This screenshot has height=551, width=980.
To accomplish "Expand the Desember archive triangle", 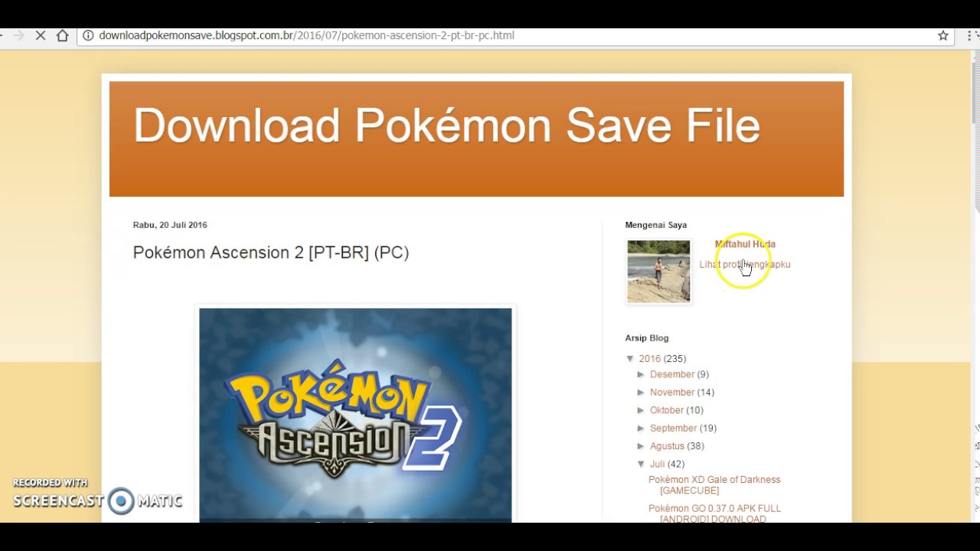I will [642, 374].
